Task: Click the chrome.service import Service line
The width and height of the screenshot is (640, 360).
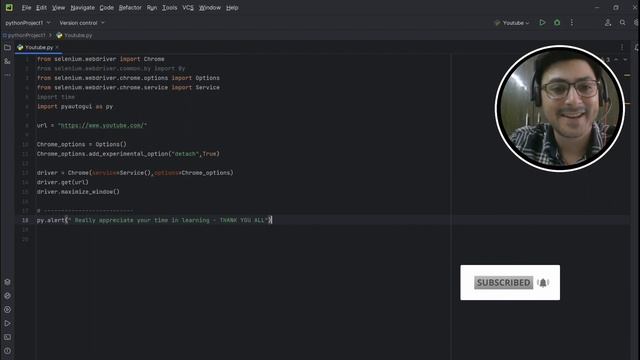Action: click(x=128, y=87)
